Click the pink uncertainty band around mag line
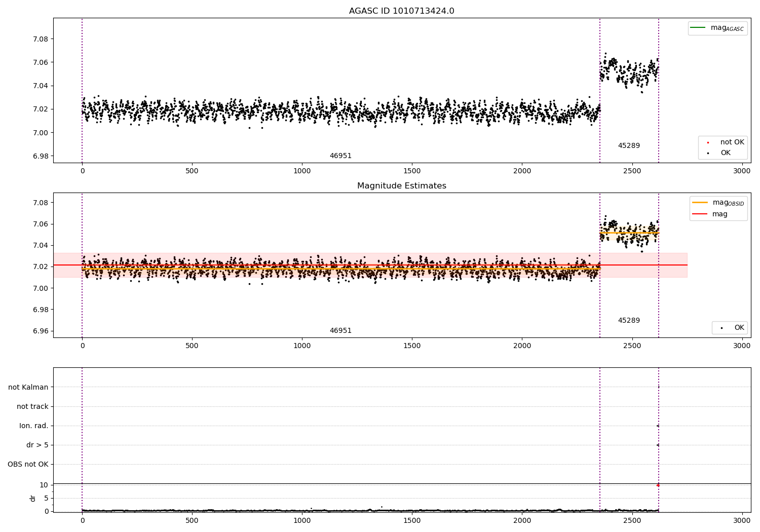Image resolution: width=760 pixels, height=532 pixels. tap(370, 265)
